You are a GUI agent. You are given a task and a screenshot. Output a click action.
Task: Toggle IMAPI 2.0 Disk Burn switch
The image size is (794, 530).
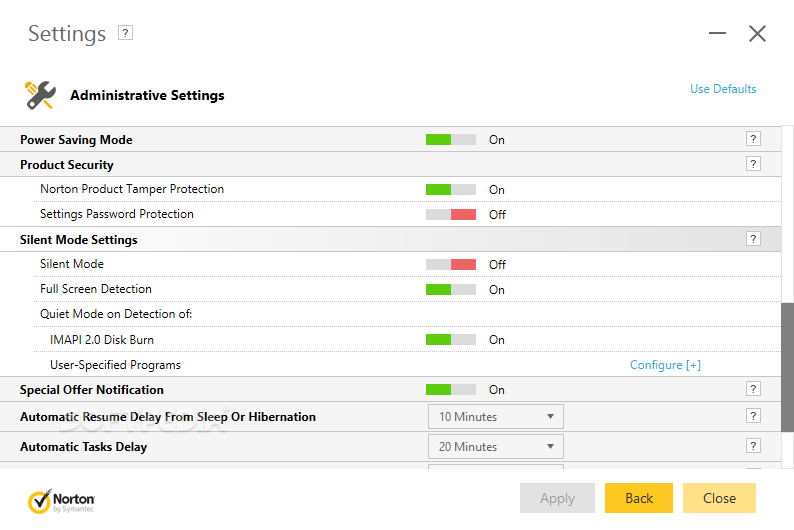pyautogui.click(x=451, y=340)
